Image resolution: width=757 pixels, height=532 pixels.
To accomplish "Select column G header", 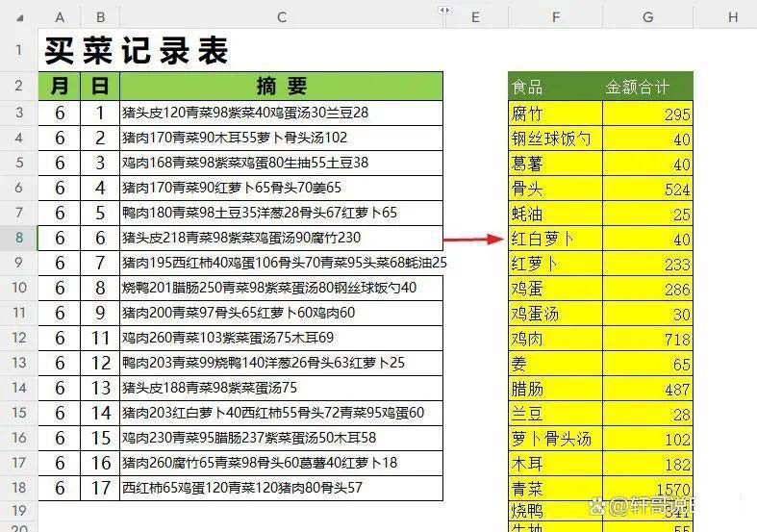I will pos(647,16).
